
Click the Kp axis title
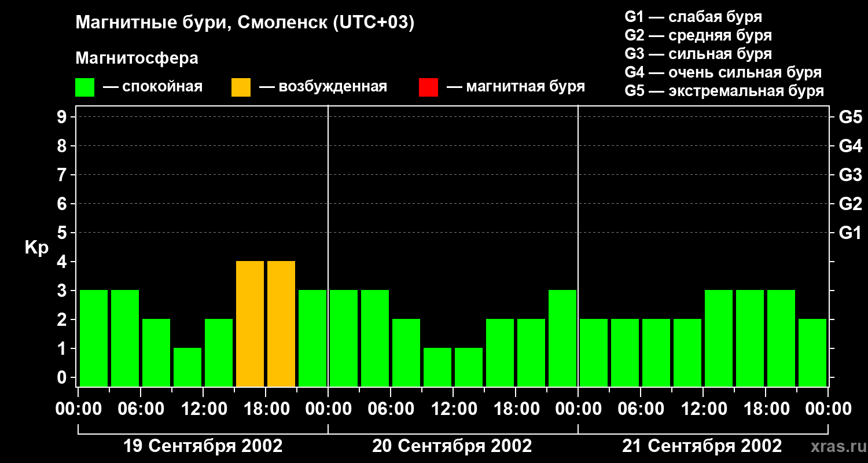click(36, 248)
